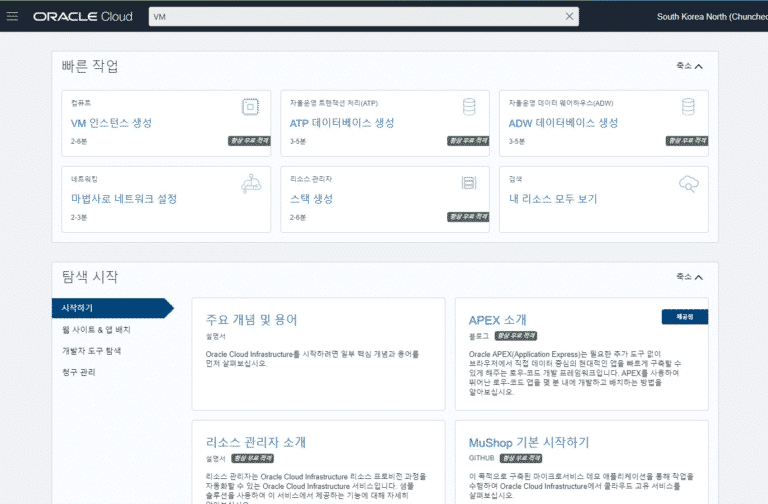Click the 리소스 관리자 category label
This screenshot has width=768, height=504.
311,179
